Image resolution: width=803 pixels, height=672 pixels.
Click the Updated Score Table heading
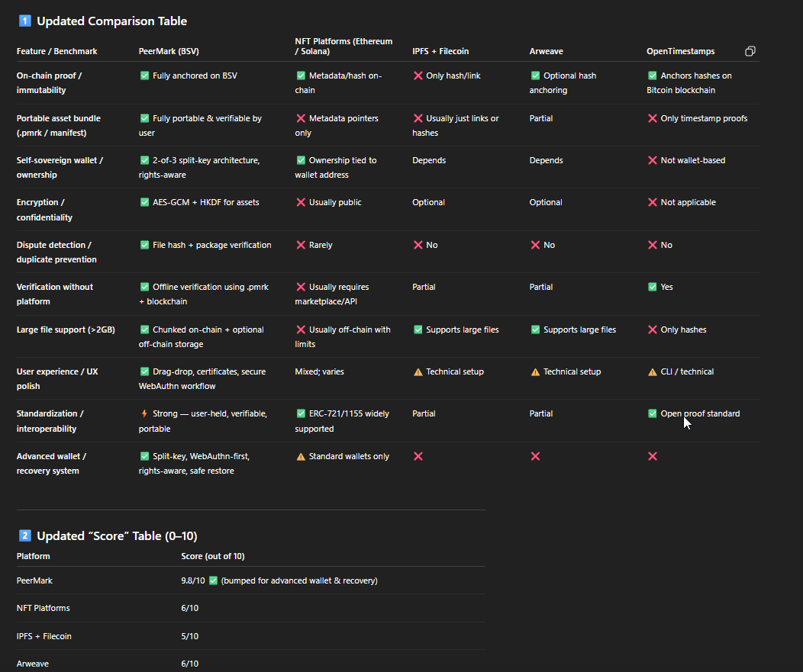pos(117,536)
